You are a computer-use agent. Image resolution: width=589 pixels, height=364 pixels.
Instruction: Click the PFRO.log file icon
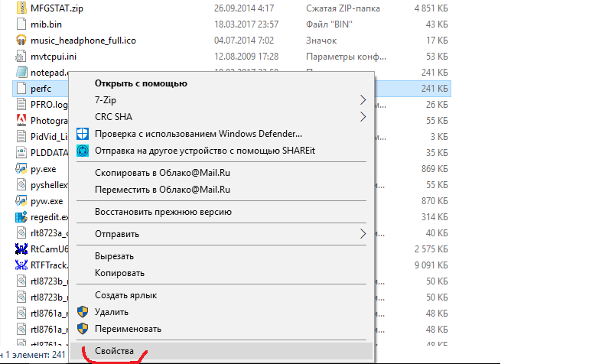coord(21,105)
